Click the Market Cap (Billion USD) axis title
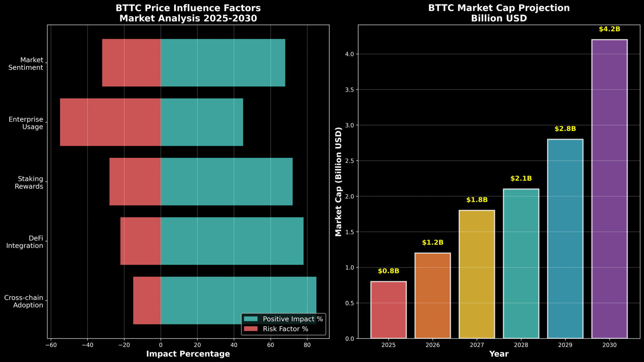This screenshot has height=362, width=644. click(x=339, y=182)
